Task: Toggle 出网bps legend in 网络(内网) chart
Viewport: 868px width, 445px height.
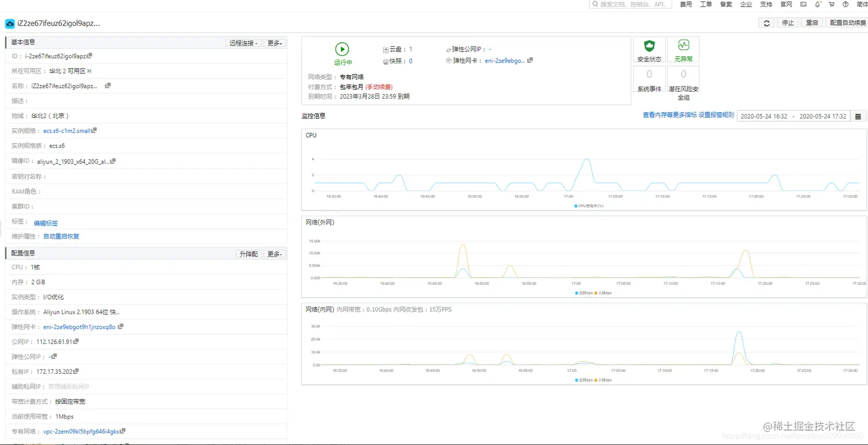Action: pyautogui.click(x=583, y=380)
